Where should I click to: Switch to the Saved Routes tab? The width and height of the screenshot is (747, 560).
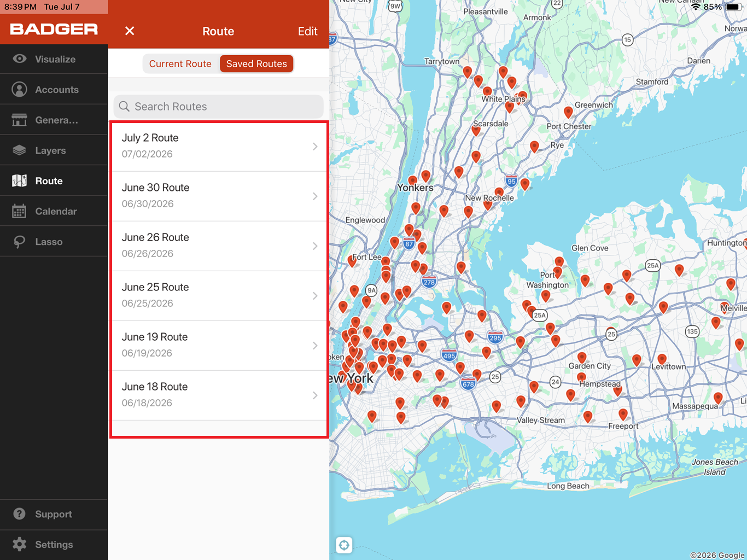256,63
